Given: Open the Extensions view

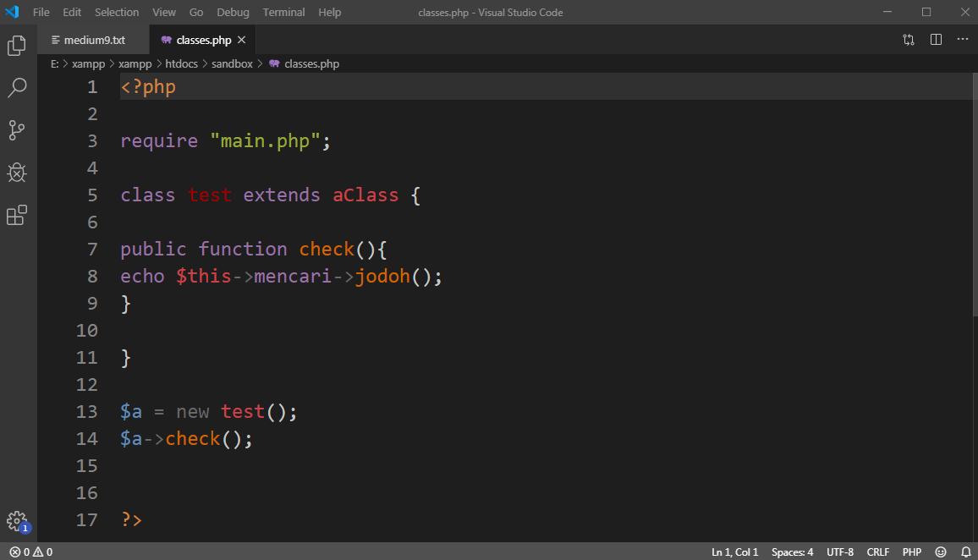Looking at the screenshot, I should [x=17, y=215].
